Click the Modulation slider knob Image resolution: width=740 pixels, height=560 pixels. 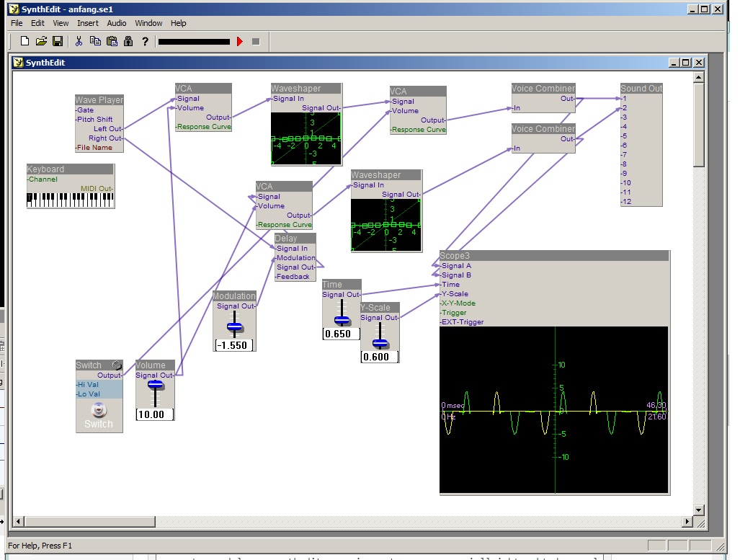coord(235,326)
